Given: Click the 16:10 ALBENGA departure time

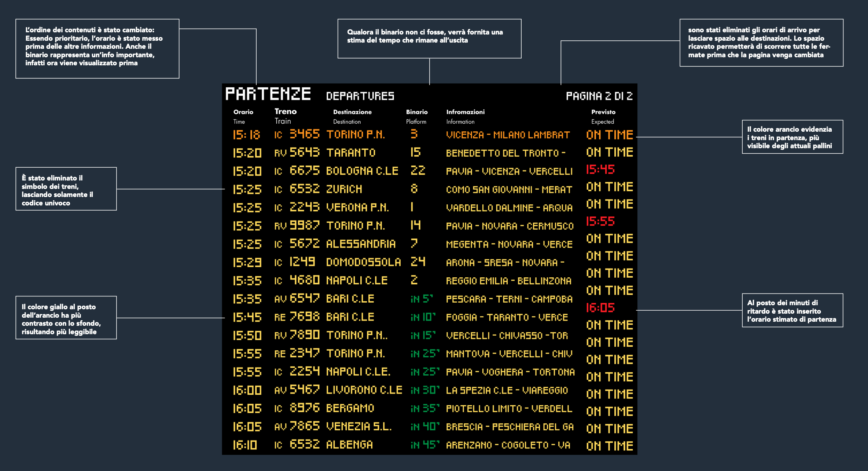Looking at the screenshot, I should tap(245, 445).
